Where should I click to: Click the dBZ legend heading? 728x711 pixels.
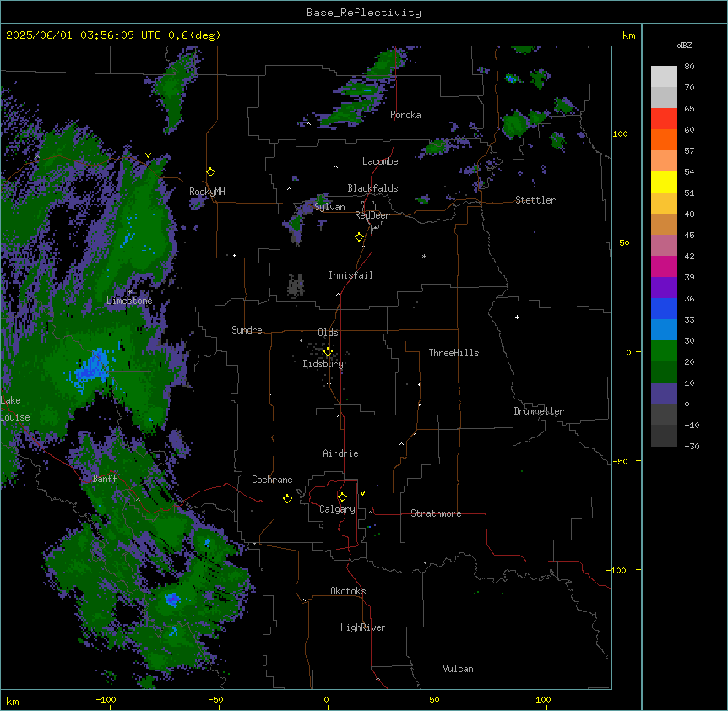click(684, 46)
